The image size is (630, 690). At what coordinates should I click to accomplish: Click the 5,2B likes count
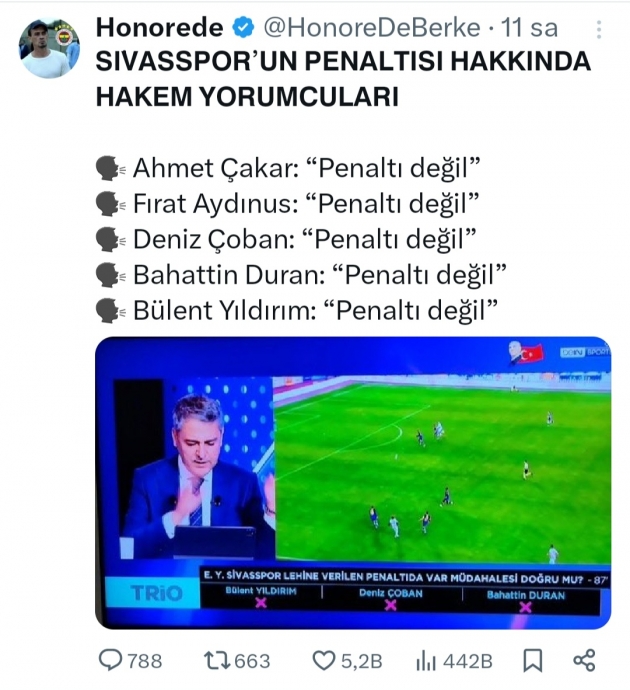point(361,661)
